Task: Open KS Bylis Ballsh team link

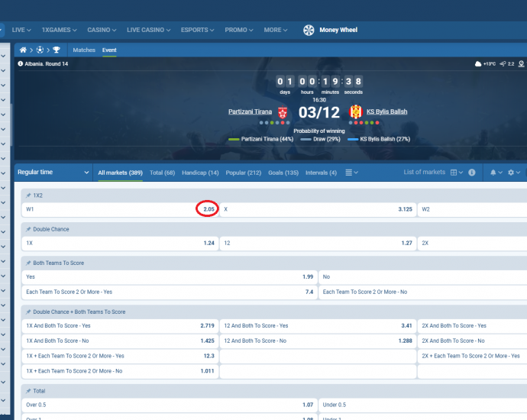Action: pyautogui.click(x=386, y=111)
